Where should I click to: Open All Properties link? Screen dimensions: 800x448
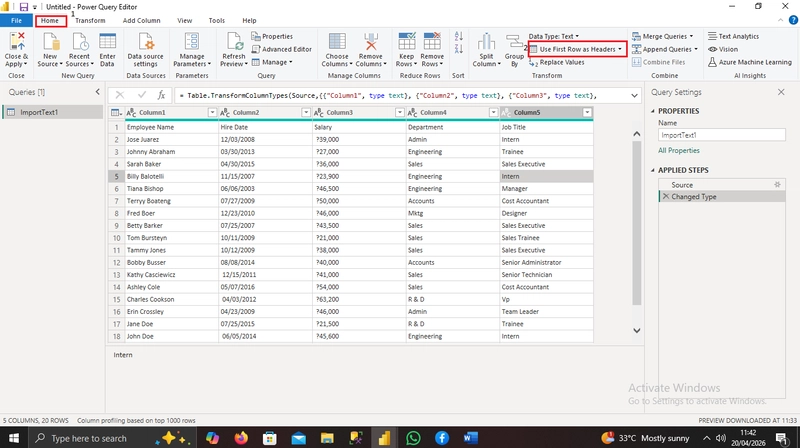[679, 151]
